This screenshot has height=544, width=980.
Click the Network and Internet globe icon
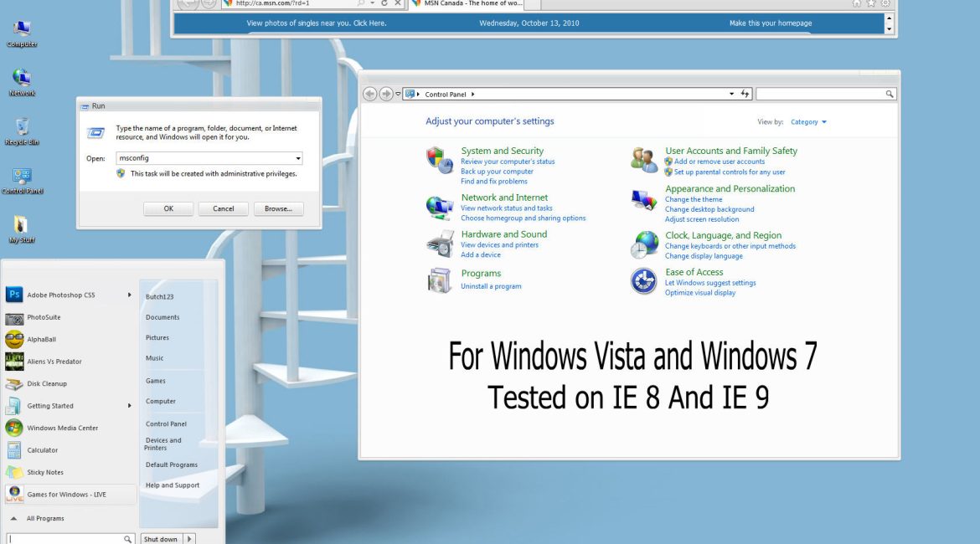[440, 208]
